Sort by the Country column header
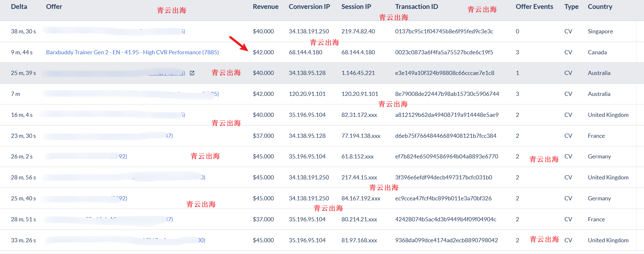Image resolution: width=644 pixels, height=254 pixels. 600,7
